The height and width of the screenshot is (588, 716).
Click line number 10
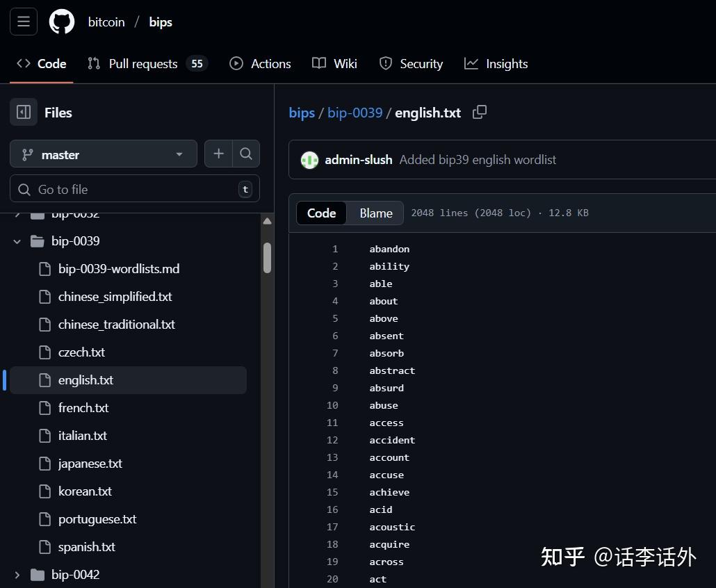click(x=332, y=405)
